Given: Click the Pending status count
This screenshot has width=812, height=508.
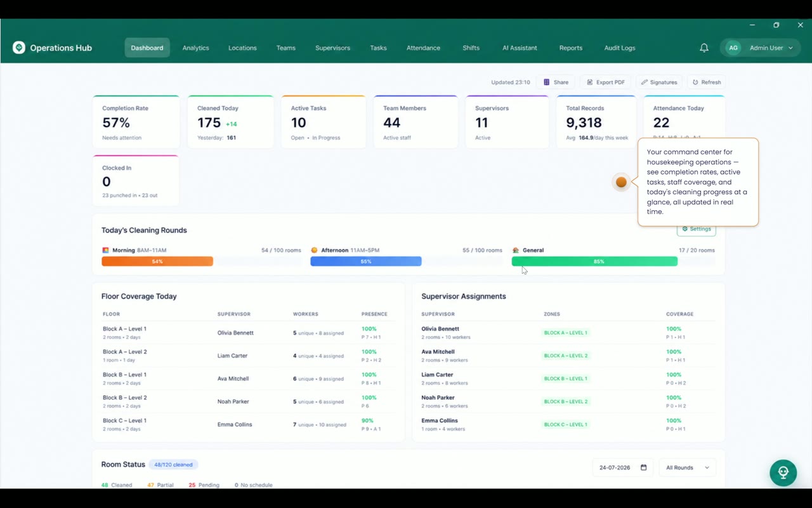Looking at the screenshot, I should (x=204, y=485).
